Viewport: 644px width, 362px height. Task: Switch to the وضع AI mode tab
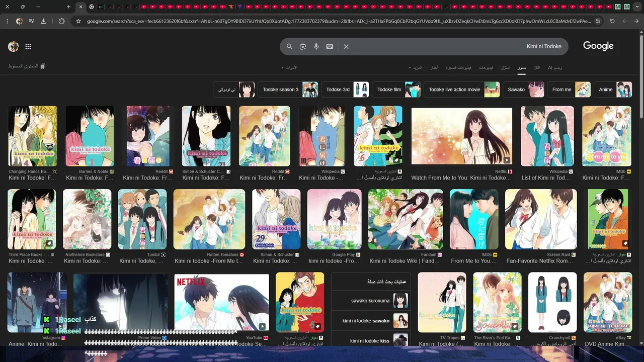(554, 67)
